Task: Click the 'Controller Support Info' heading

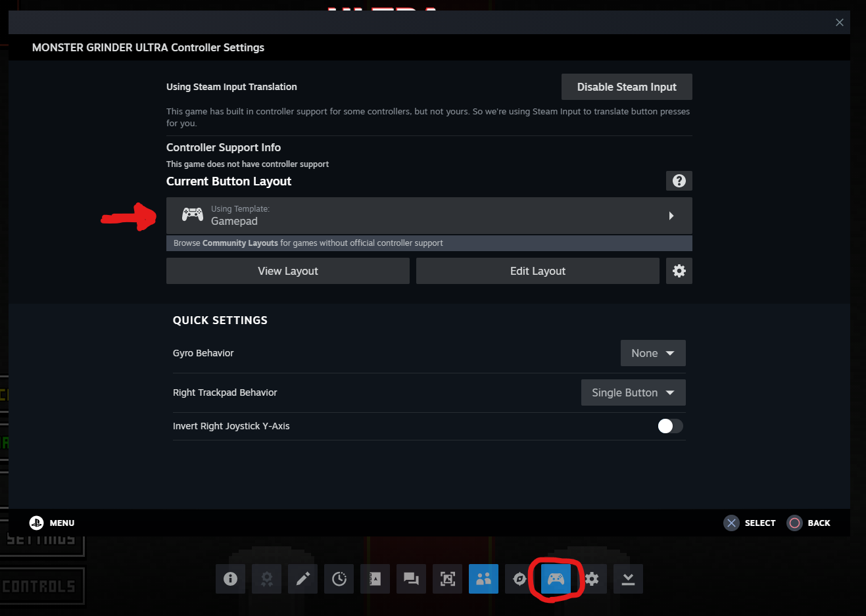Action: tap(224, 147)
